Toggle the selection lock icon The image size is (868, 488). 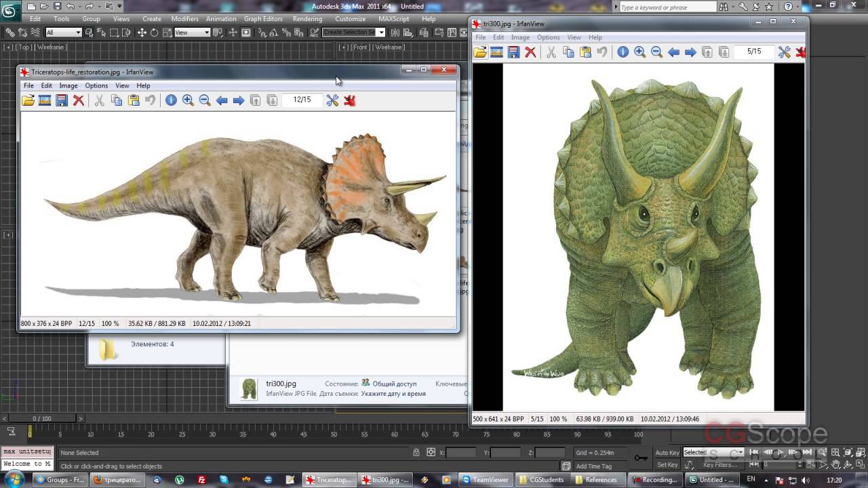click(x=416, y=453)
